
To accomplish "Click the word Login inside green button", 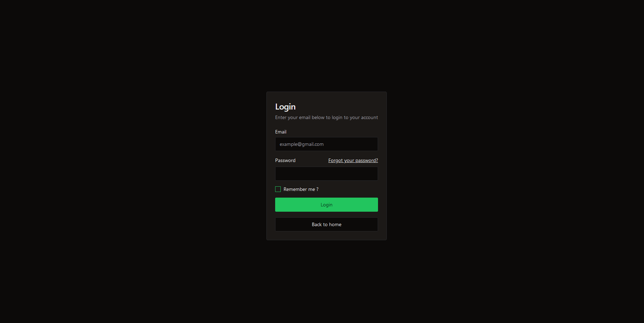I will tap(327, 205).
